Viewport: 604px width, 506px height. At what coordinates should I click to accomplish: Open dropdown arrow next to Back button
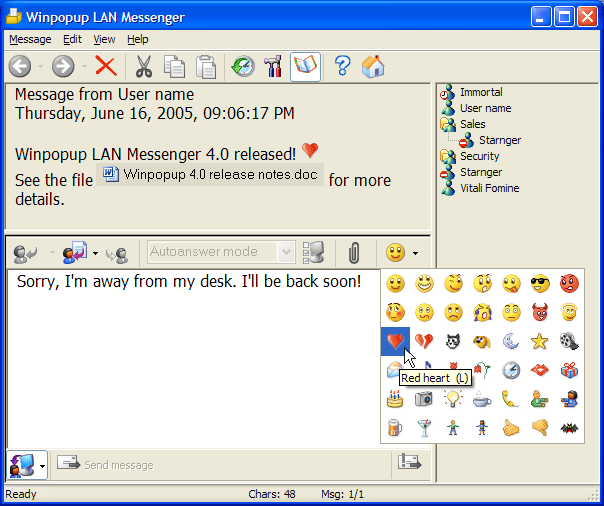click(40, 67)
